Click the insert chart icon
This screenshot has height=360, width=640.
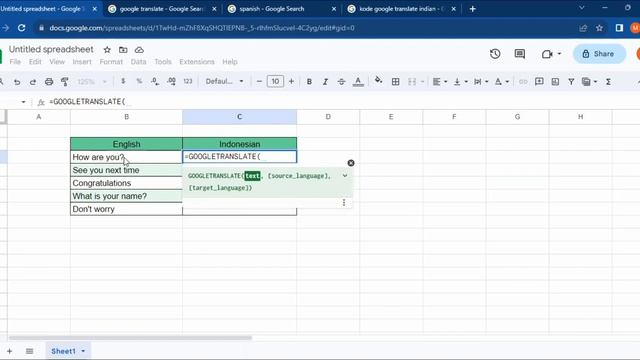pos(555,82)
